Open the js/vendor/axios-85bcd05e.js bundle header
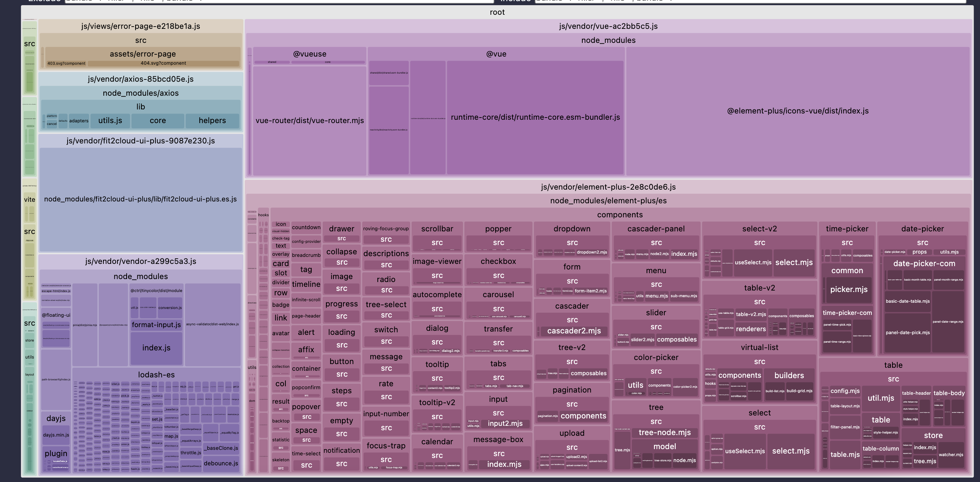The height and width of the screenshot is (482, 980). tap(140, 79)
